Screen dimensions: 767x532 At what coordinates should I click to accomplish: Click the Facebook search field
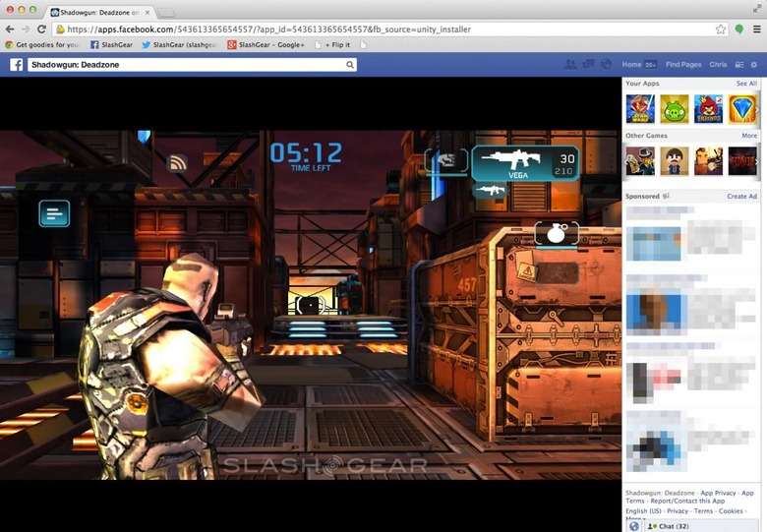(x=192, y=65)
